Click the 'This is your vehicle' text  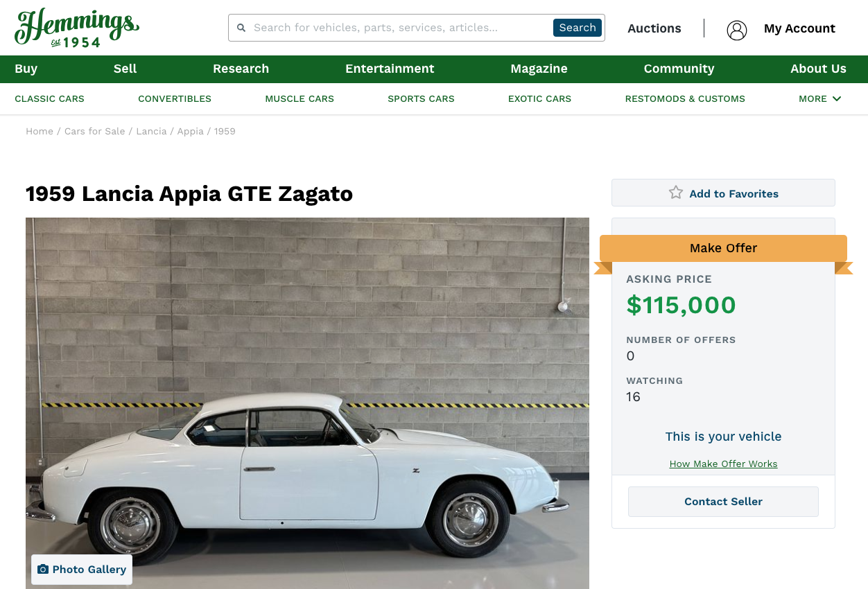pyautogui.click(x=723, y=437)
